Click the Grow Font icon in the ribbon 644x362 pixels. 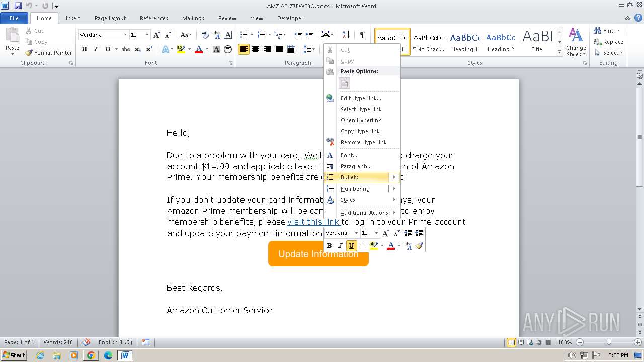pyautogui.click(x=157, y=35)
